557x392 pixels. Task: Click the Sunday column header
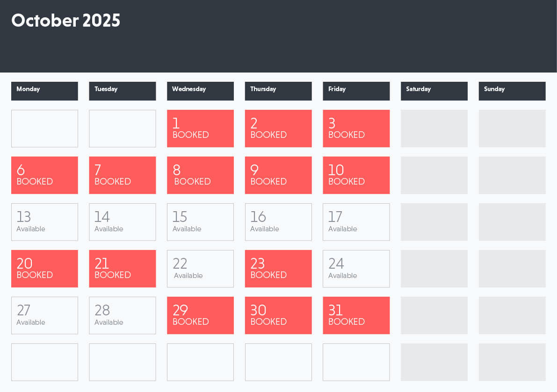(512, 91)
